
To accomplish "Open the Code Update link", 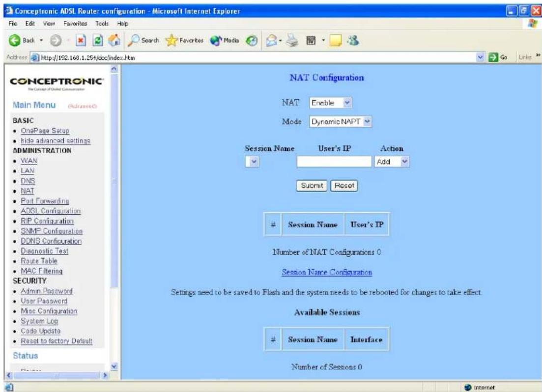I will pos(40,331).
